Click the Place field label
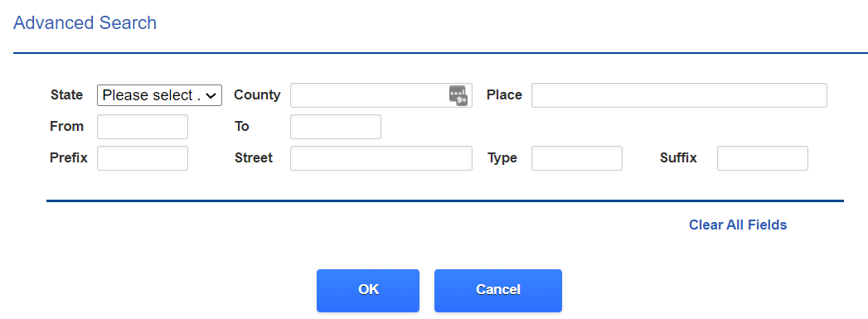Screen dimensions: 868x319 click(504, 94)
